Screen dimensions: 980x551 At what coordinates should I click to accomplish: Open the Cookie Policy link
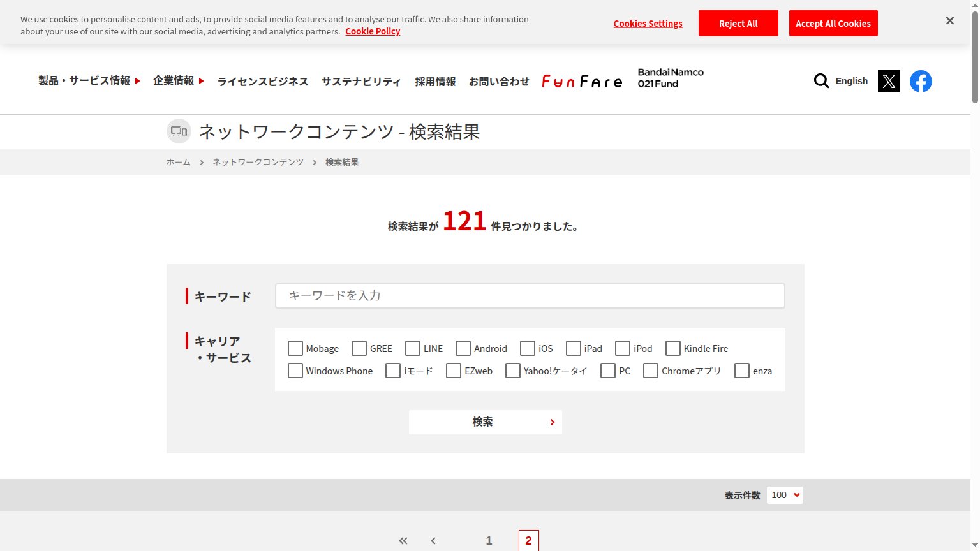[373, 31]
